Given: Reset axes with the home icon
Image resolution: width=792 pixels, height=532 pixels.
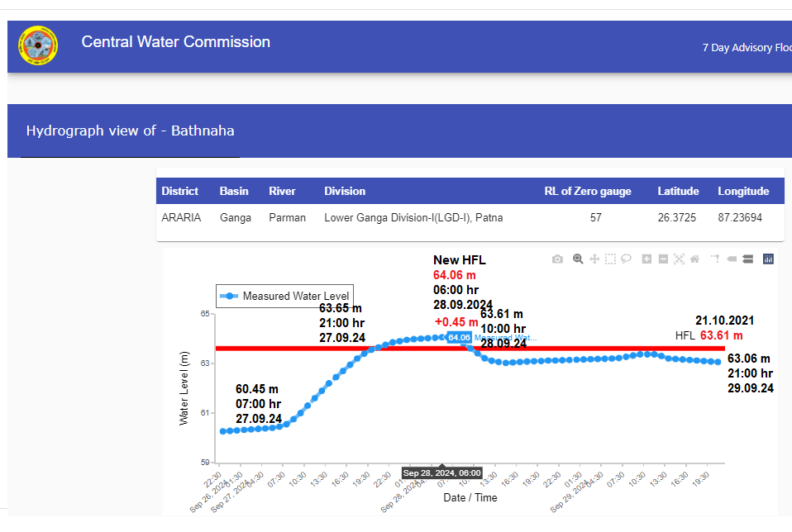Looking at the screenshot, I should point(694,259).
